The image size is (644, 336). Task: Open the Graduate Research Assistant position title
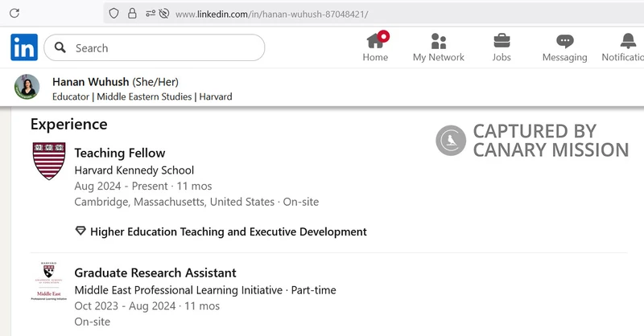(x=155, y=272)
